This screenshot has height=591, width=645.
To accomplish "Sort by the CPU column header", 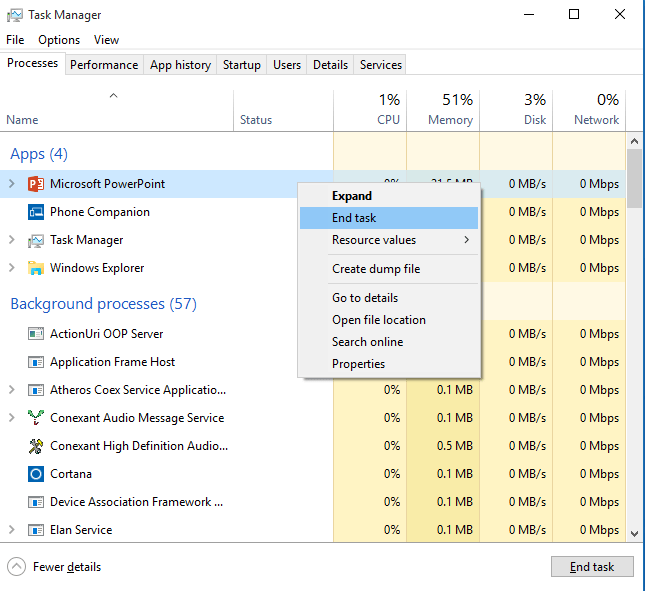I will (x=370, y=110).
